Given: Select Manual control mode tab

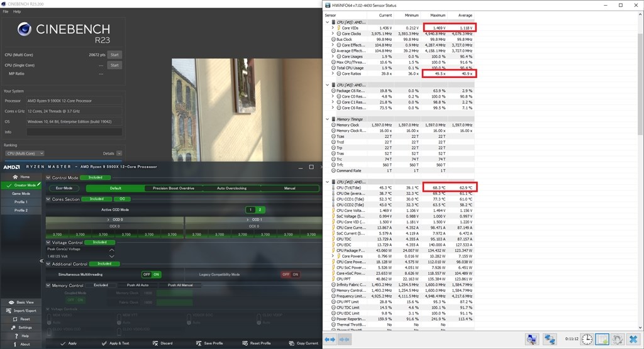Looking at the screenshot, I should 289,188.
